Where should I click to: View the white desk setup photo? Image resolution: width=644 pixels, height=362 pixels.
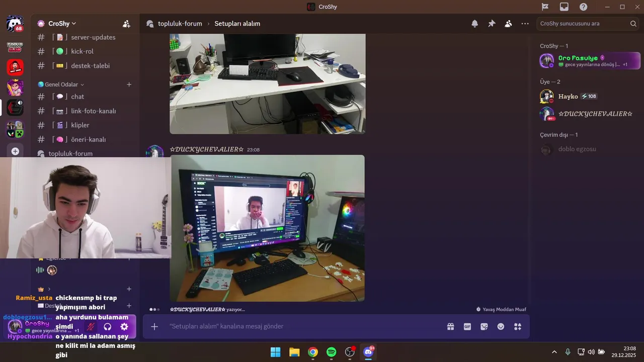tap(268, 83)
